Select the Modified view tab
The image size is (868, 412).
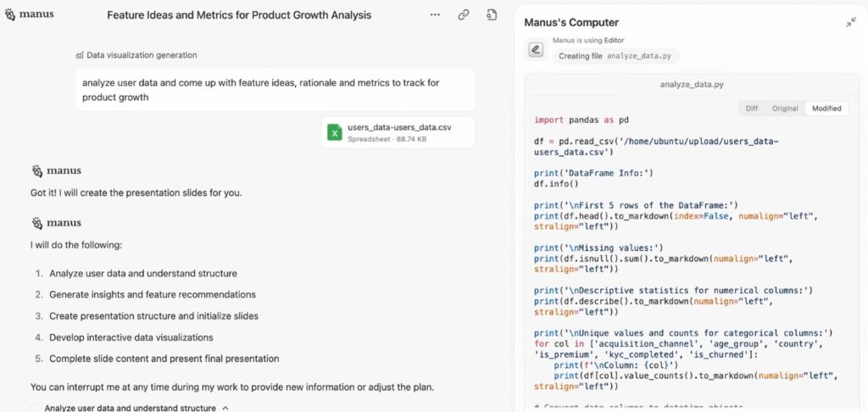(826, 109)
